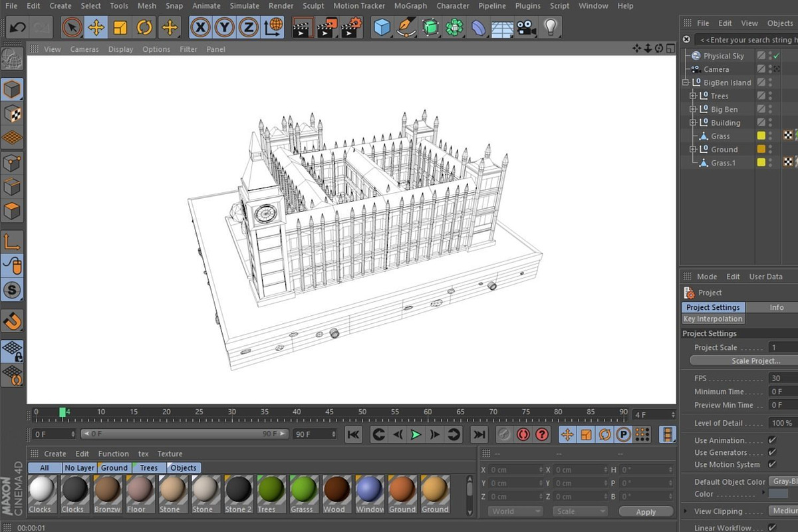
Task: Expand the Trees object group
Action: [693, 96]
